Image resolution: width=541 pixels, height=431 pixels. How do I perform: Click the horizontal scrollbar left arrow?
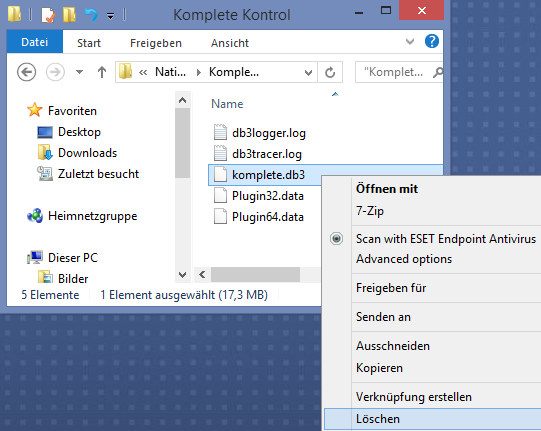coord(202,275)
